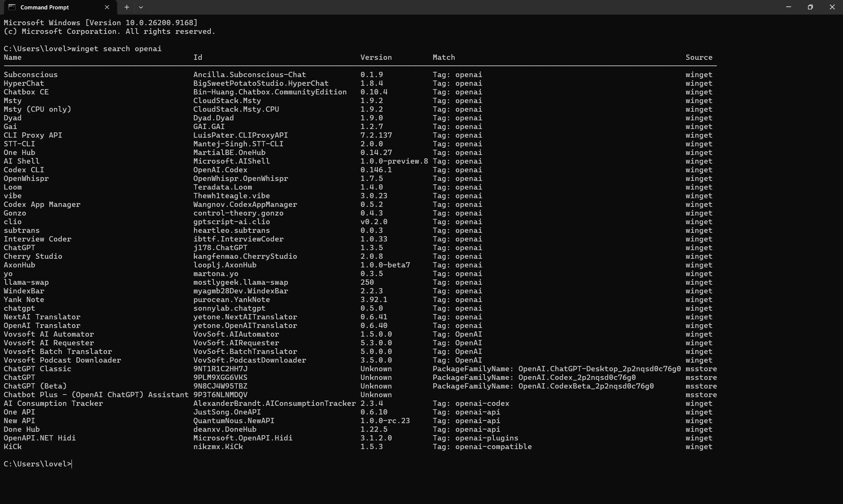Click version '1.0.0-beta7' of AxonHub
Image resolution: width=843 pixels, height=504 pixels.
coord(385,265)
